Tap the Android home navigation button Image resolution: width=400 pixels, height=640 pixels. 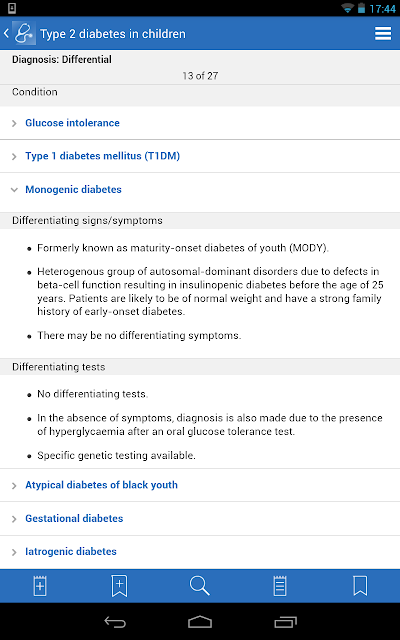coord(200,622)
